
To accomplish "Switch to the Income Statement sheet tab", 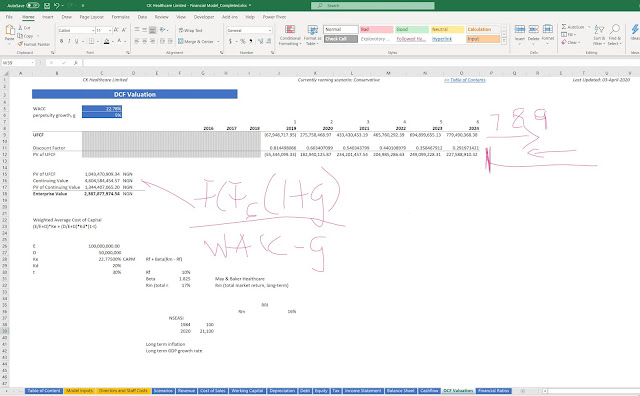I will [363, 391].
